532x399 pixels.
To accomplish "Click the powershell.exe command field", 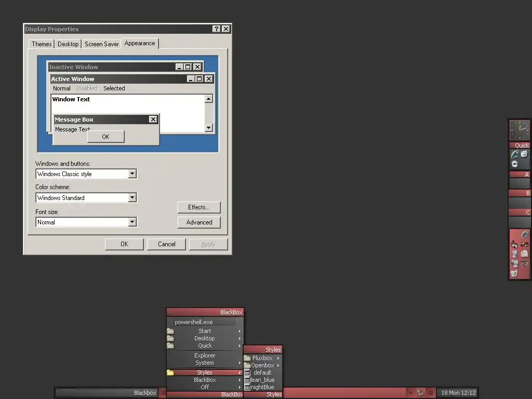I will pos(205,322).
